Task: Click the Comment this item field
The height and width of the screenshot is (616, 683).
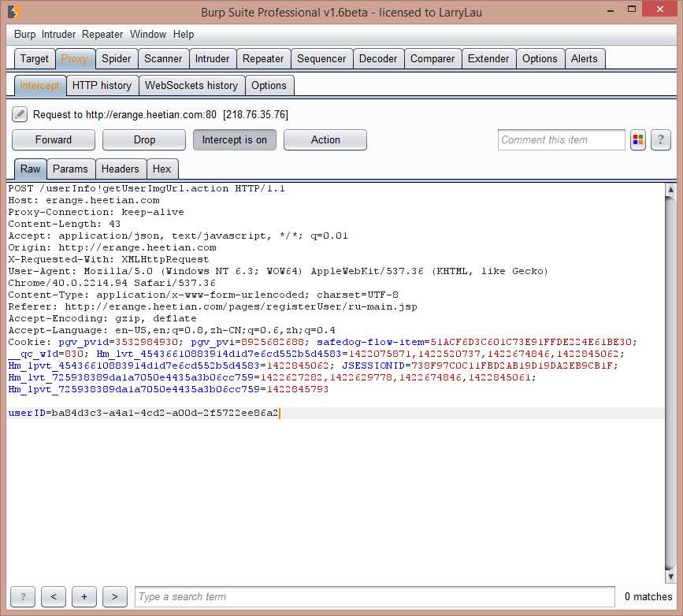Action: point(561,140)
